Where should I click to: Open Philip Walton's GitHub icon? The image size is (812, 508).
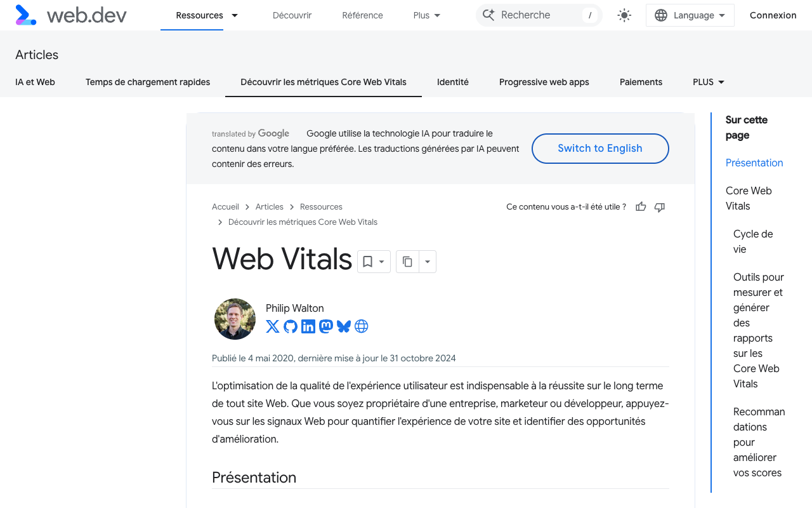click(x=291, y=326)
